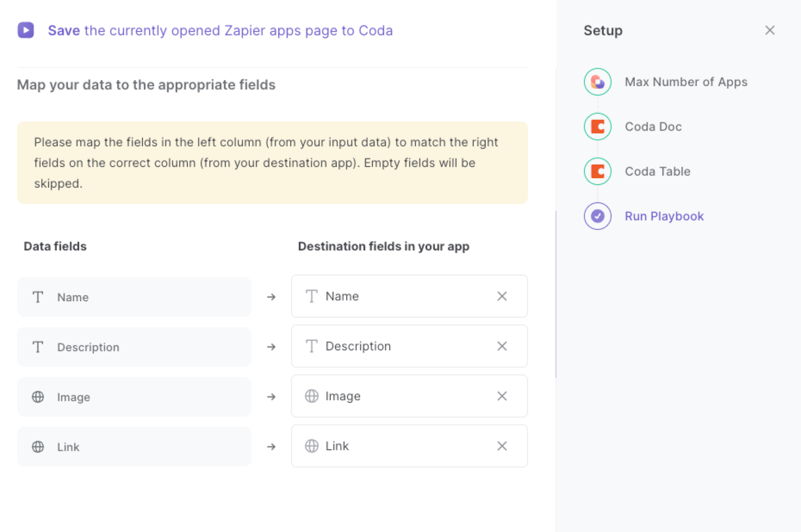
Task: Click the globe icon in Image destination field
Action: coord(311,396)
